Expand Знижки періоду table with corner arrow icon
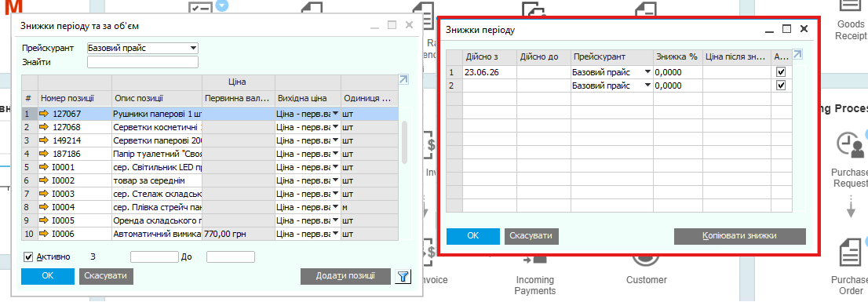This screenshot has width=868, height=302. [797, 54]
